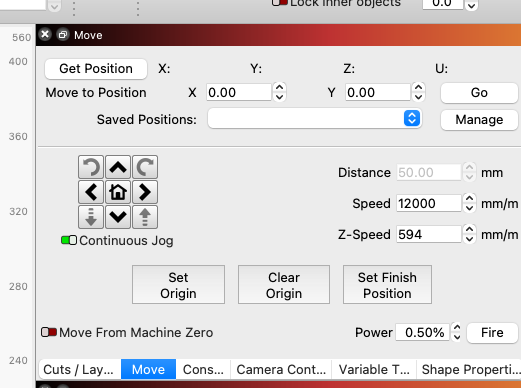This screenshot has height=388, width=521.
Task: Lower Z axis with the dashed down arrow
Action: (91, 217)
